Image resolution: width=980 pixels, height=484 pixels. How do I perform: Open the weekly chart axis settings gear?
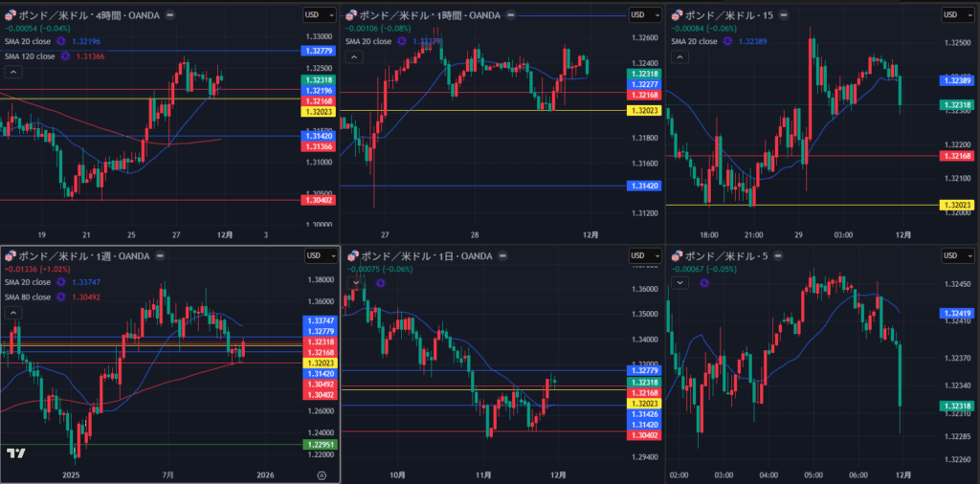coord(321,474)
